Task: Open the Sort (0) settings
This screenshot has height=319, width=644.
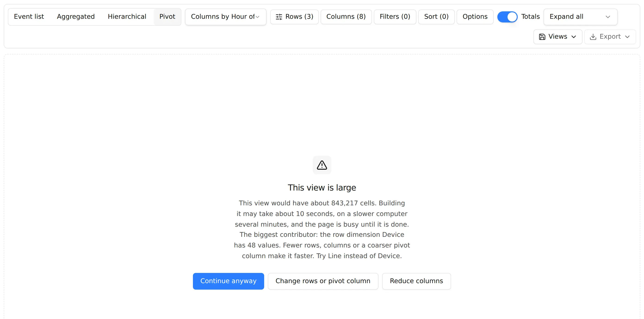Action: coord(436,17)
